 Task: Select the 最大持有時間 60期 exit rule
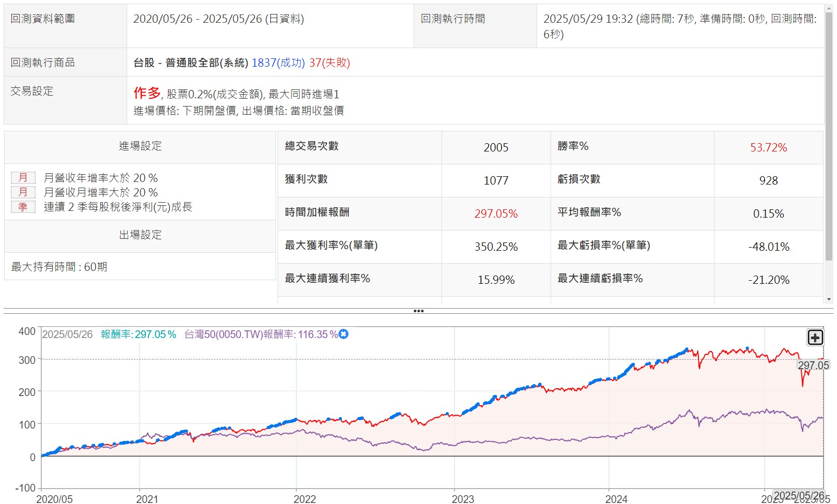(59, 267)
